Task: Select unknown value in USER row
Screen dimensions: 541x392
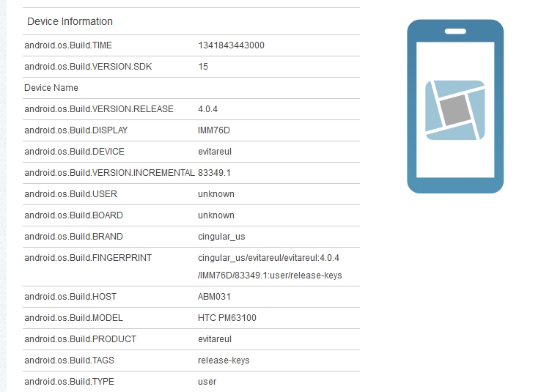Action: pos(216,194)
